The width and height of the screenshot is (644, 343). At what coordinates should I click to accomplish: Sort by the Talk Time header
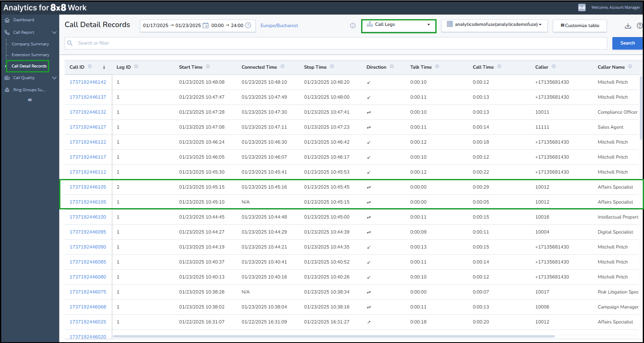[421, 67]
